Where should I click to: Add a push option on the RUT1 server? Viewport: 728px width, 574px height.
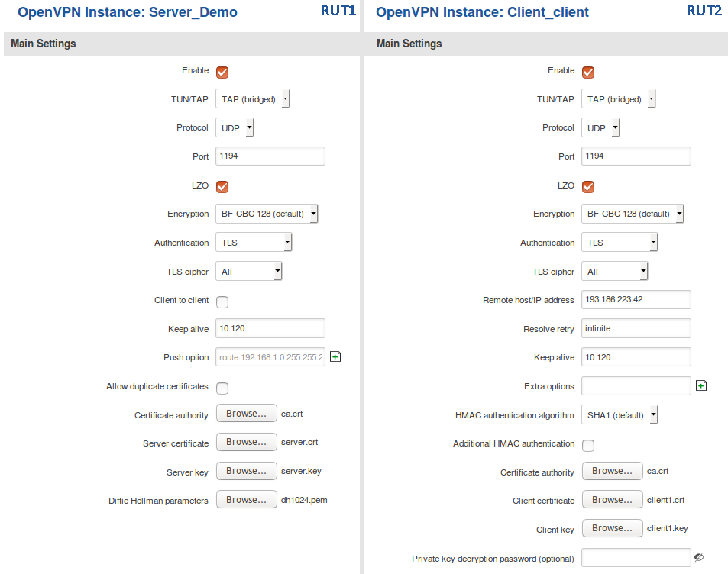click(x=335, y=356)
